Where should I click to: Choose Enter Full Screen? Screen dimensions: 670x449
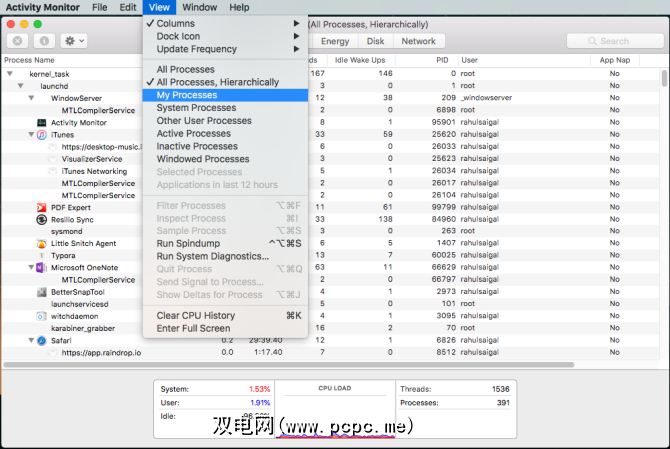(x=225, y=329)
